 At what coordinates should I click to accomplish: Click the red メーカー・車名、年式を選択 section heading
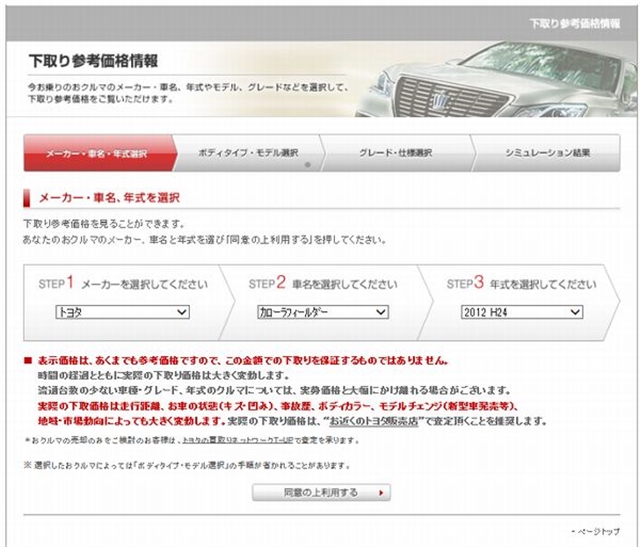[x=108, y=197]
